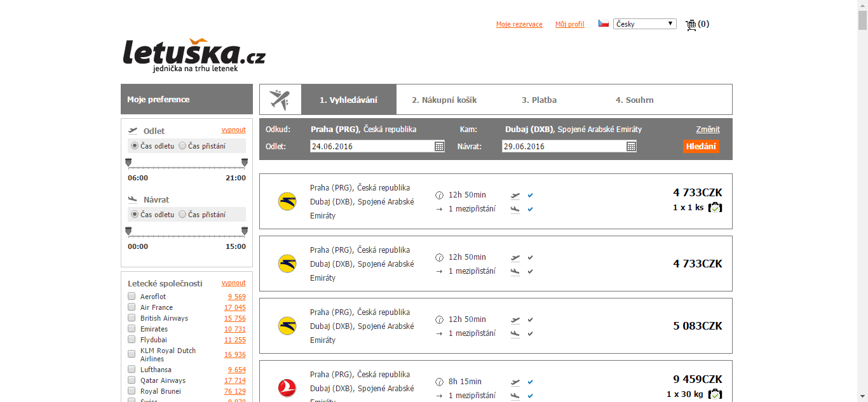868x402 pixels.
Task: Click Air France price 17 045
Action: click(235, 307)
